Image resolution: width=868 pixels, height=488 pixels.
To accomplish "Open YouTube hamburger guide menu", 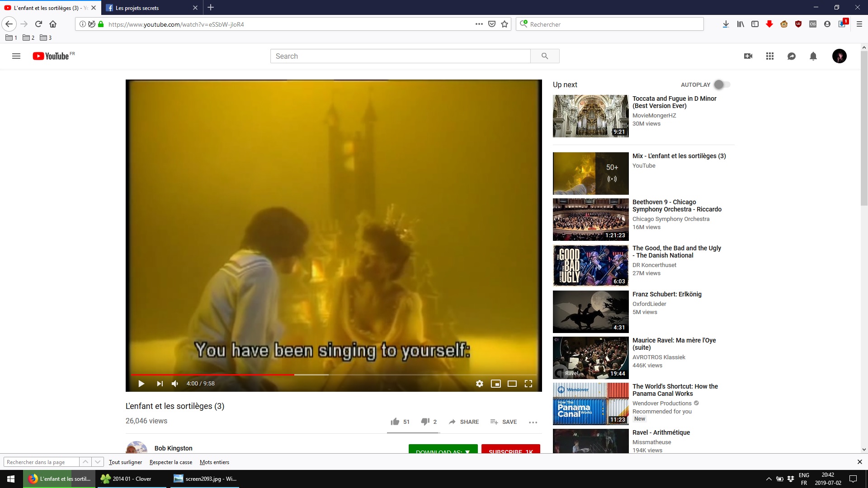I will click(x=16, y=56).
